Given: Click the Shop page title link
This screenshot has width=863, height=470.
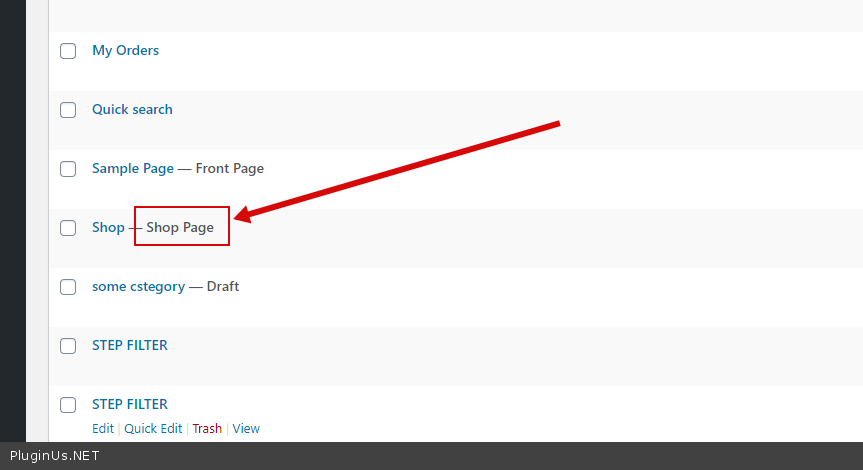Looking at the screenshot, I should pyautogui.click(x=108, y=228).
